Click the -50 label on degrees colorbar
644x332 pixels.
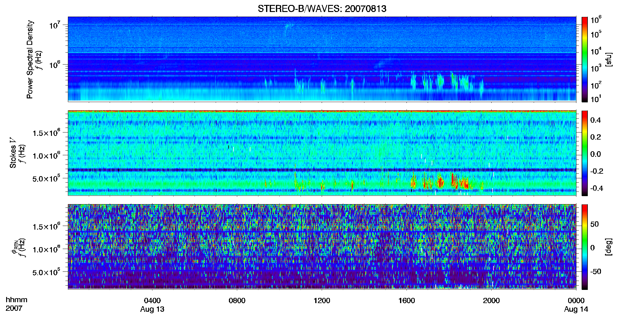(x=596, y=271)
